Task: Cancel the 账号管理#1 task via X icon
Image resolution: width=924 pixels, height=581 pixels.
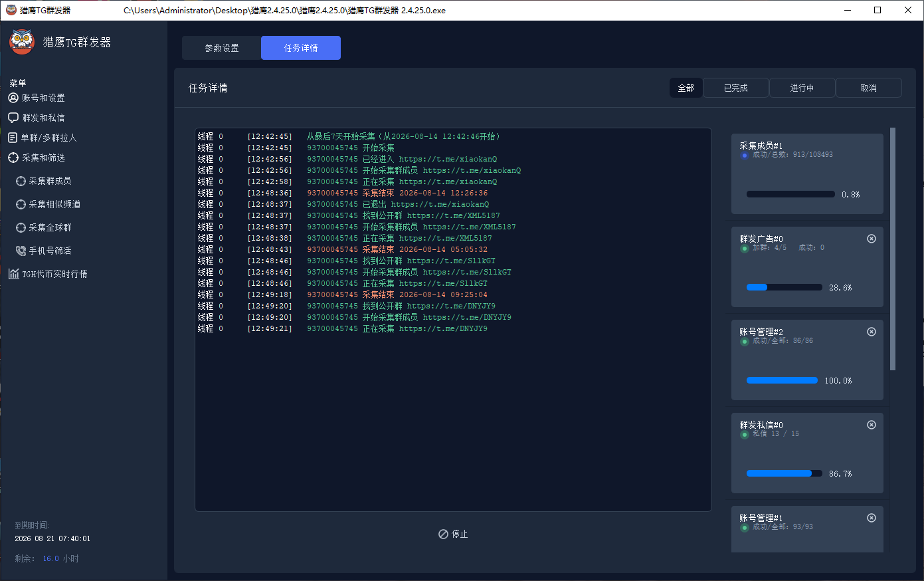Action: [872, 518]
